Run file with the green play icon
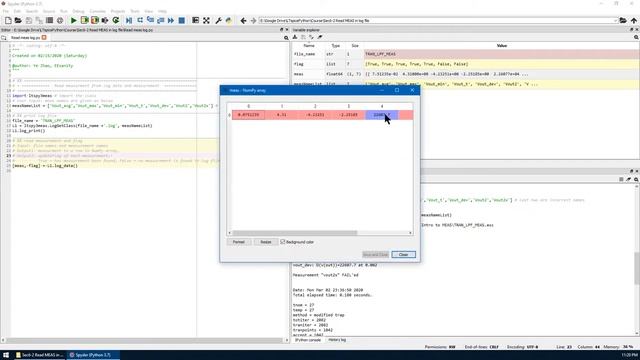640x360 pixels. pyautogui.click(x=73, y=20)
